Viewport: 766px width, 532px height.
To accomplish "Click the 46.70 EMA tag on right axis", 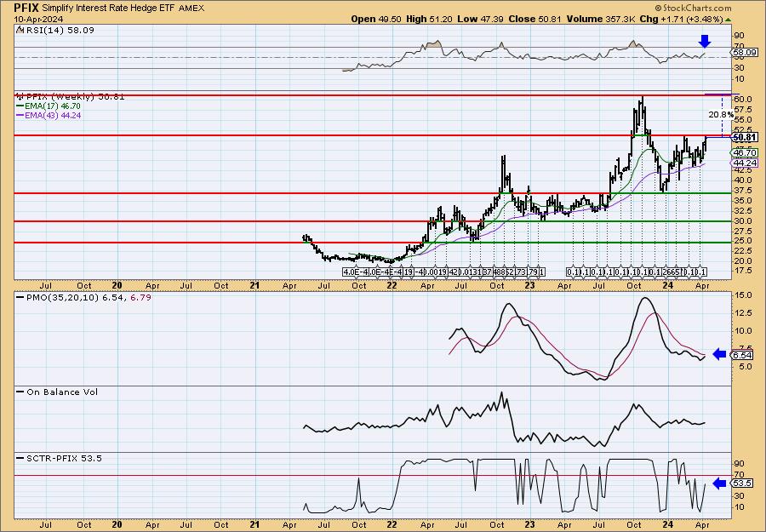I will pos(746,153).
